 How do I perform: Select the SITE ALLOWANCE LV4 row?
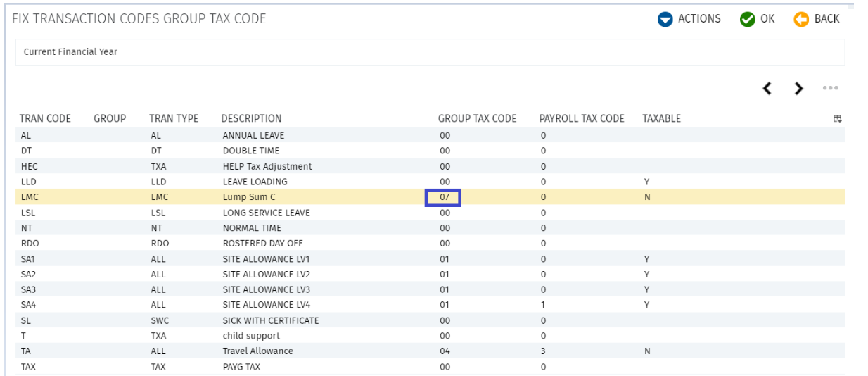[x=430, y=305]
